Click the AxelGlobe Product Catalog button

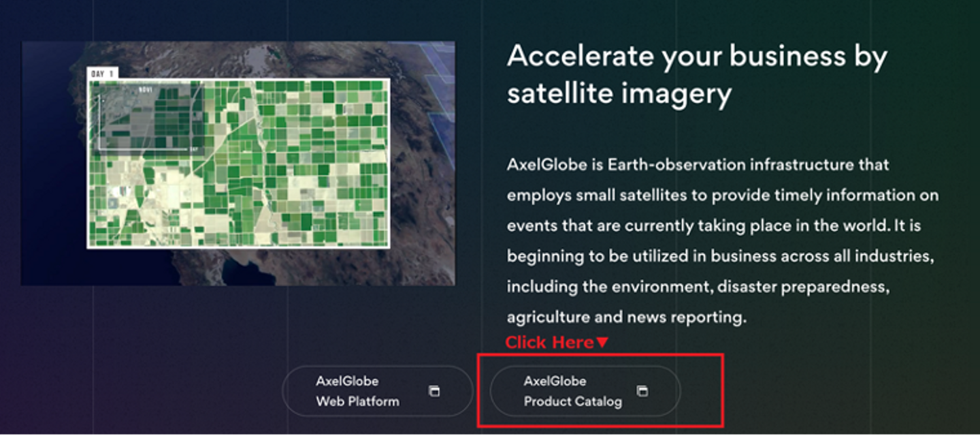click(x=585, y=391)
